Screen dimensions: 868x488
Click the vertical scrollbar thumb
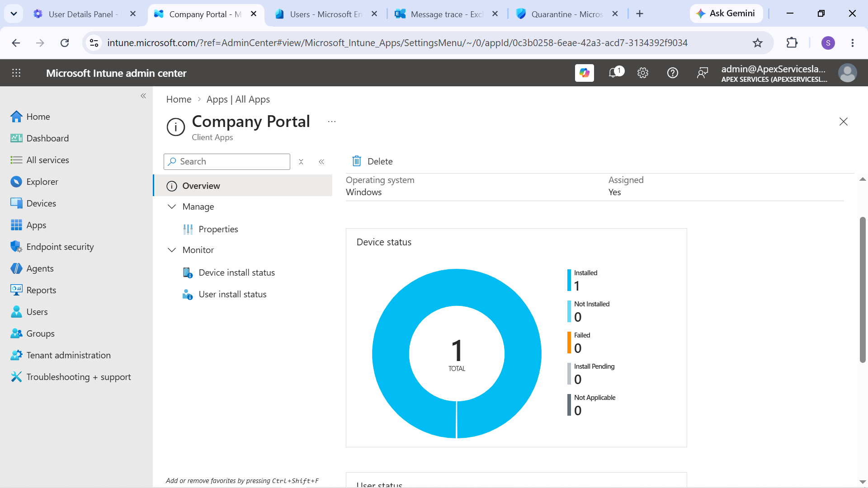[863, 289]
